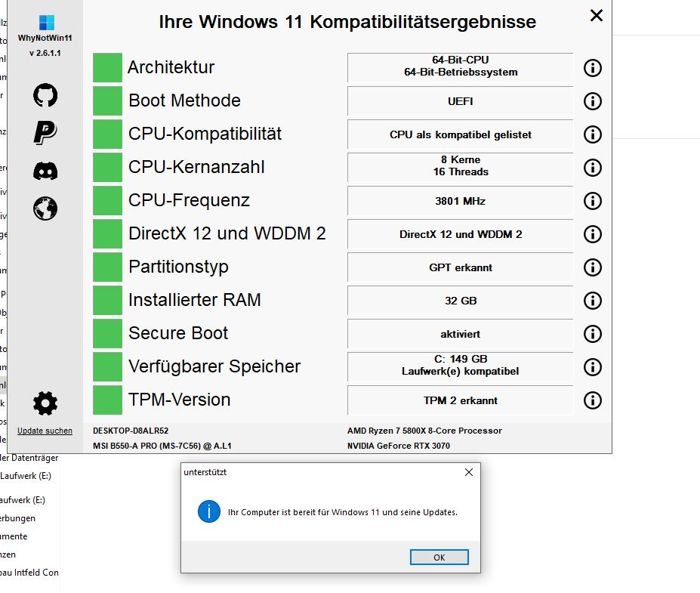Open settings via the gear icon
Image resolution: width=700 pixels, height=593 pixels.
tap(45, 403)
